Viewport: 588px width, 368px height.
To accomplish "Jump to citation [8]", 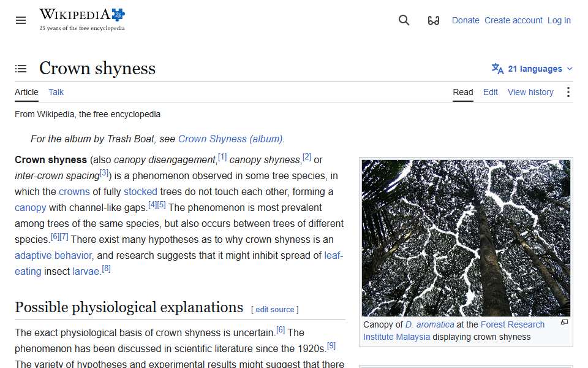I will (106, 269).
